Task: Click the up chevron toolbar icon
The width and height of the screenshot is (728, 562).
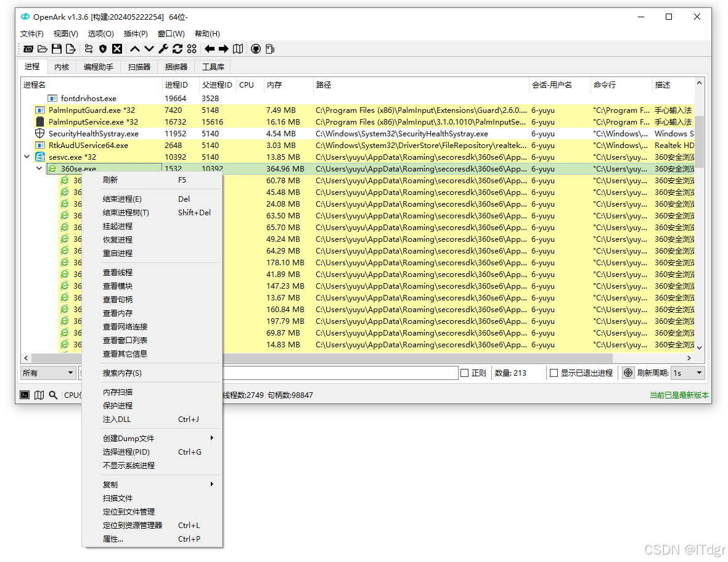Action: pos(134,49)
